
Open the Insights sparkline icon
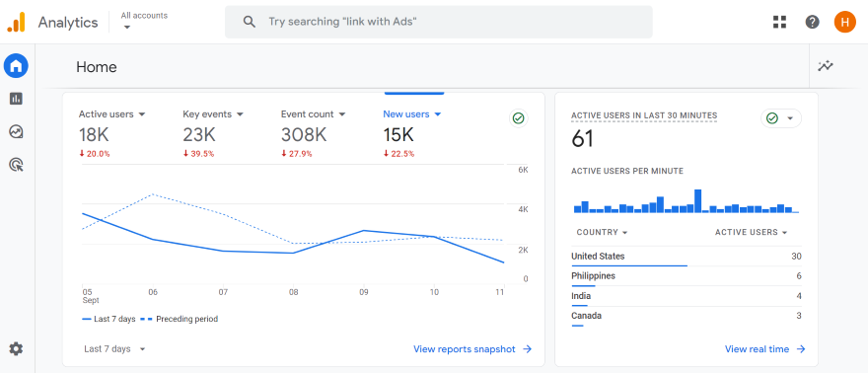coord(826,66)
